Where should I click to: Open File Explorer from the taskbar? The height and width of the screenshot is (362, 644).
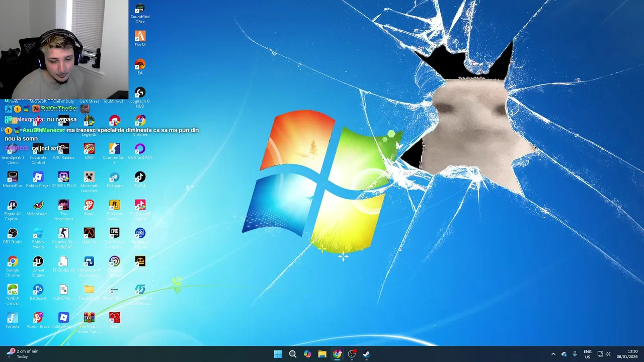[322, 354]
